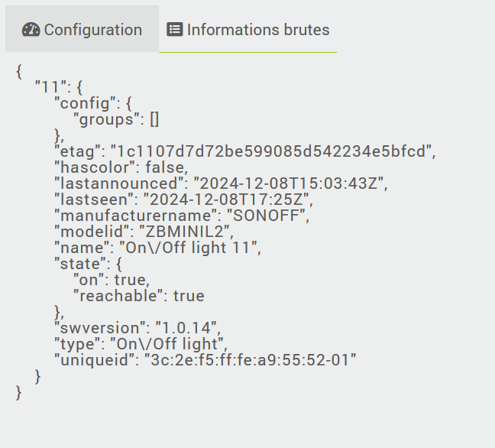Open the Informations brutes tab

[248, 30]
